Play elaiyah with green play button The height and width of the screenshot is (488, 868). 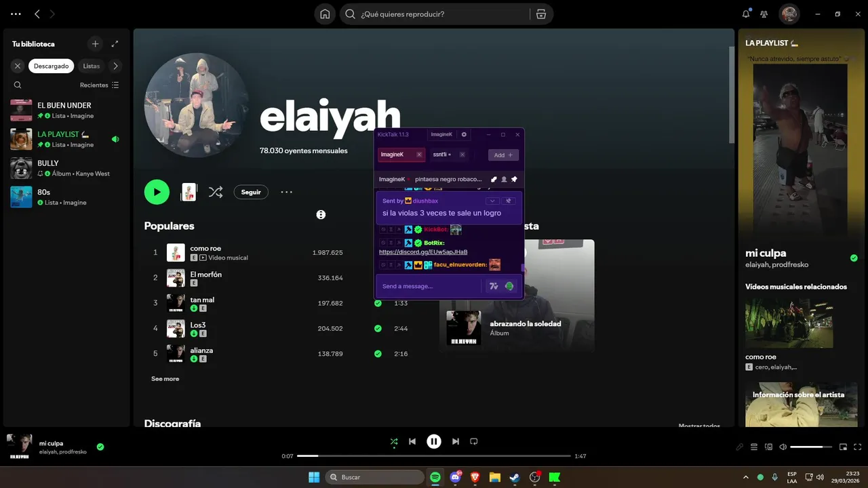157,192
